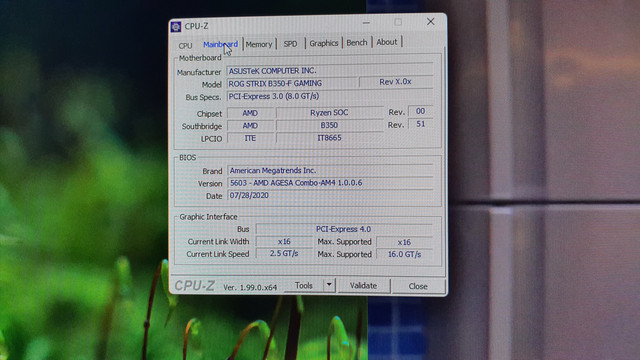Select Bus Specs PCI-Express 3.0 value
Screen dimensions: 640x360
330,96
